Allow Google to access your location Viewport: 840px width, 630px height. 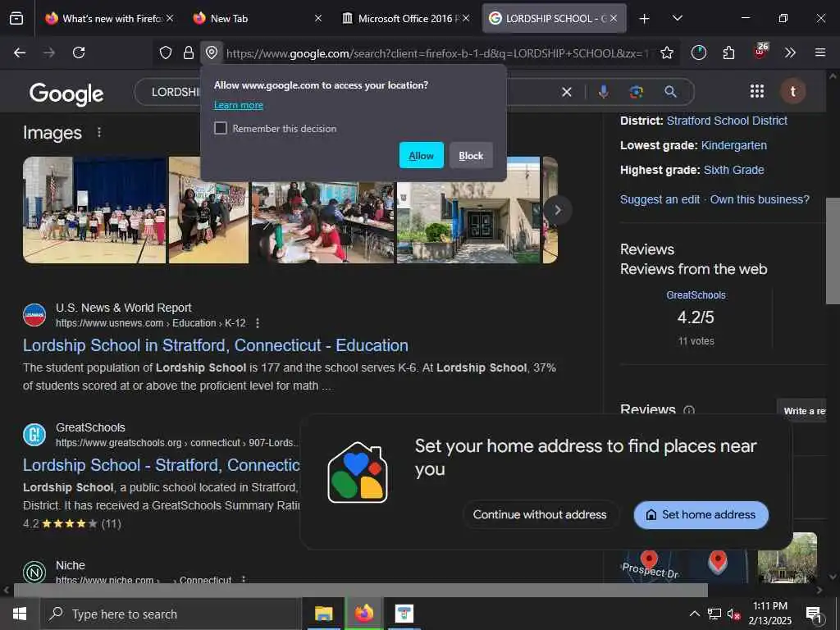click(421, 155)
